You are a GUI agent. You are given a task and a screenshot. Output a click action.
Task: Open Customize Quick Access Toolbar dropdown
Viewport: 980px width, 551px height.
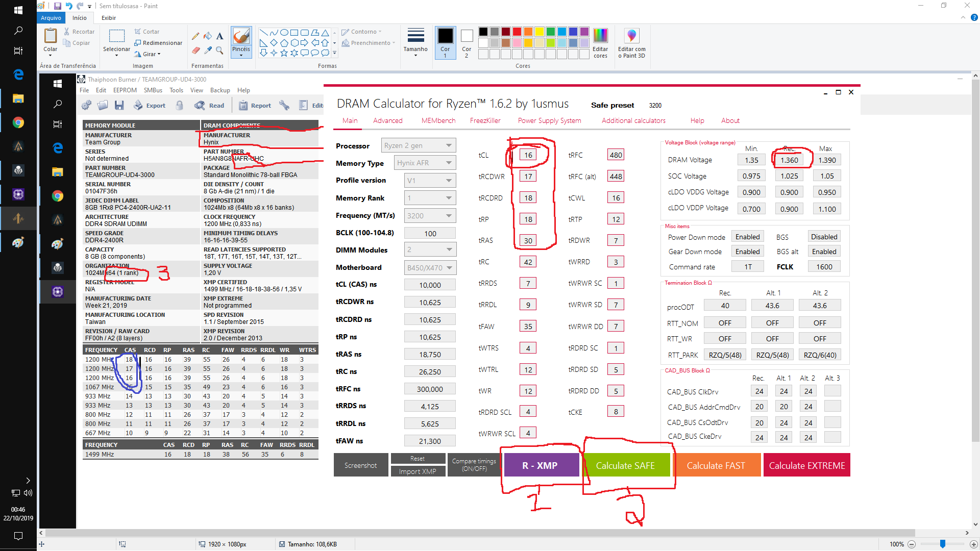click(x=89, y=7)
